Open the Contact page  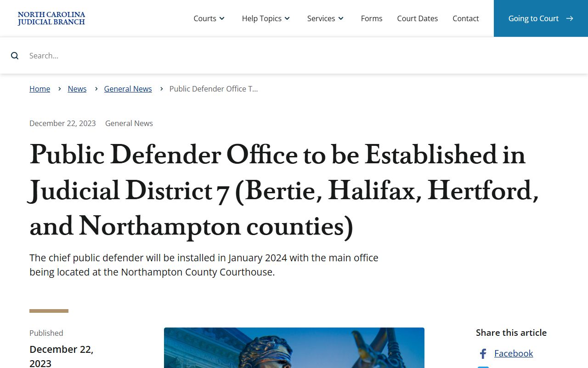466,18
